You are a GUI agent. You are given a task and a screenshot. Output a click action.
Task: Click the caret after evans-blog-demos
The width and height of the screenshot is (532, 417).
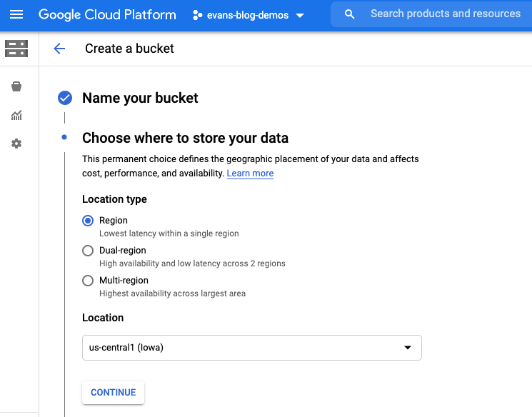300,16
